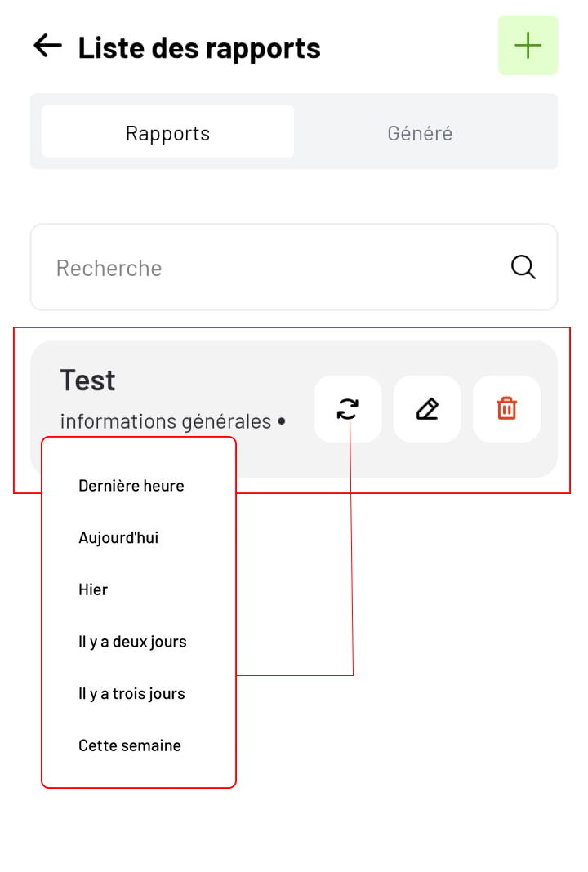Select 'Cette semaine' period option

click(130, 745)
